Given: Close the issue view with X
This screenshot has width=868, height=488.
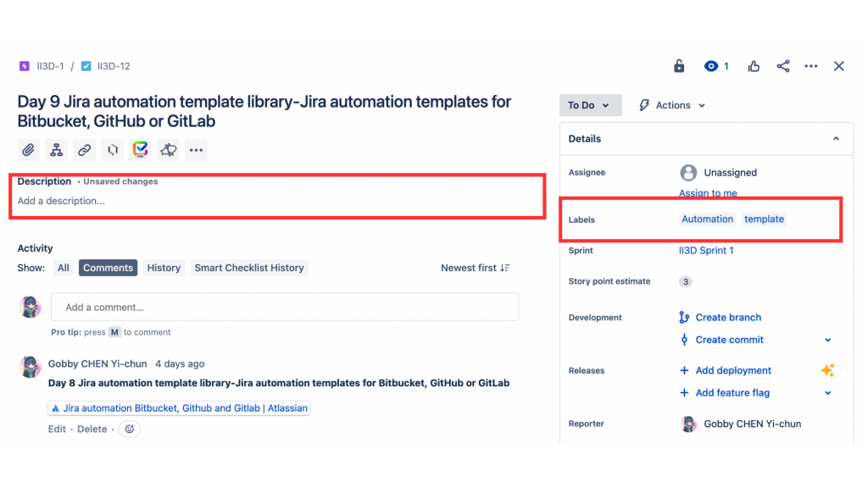Looking at the screenshot, I should [x=839, y=66].
